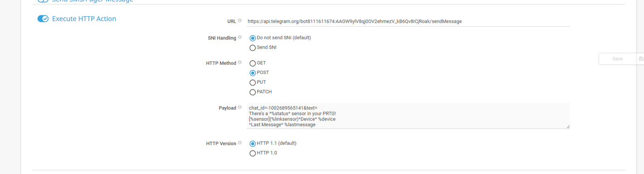
Task: Choose POST as the HTTP method
Action: pyautogui.click(x=252, y=73)
